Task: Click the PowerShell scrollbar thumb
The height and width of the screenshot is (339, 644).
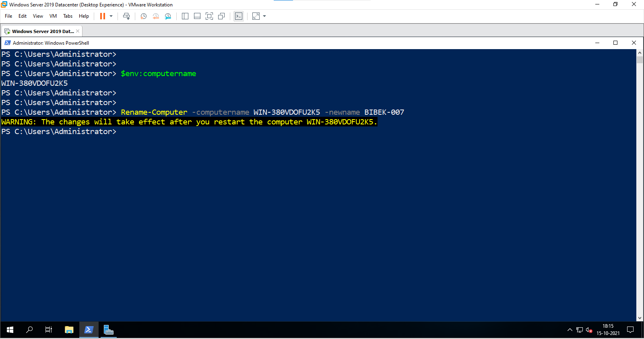Action: pos(640,60)
